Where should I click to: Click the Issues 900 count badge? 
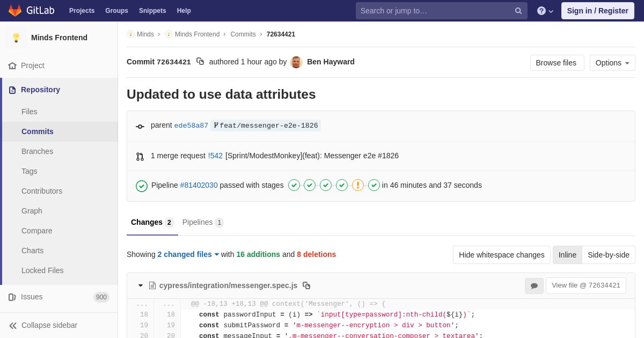(x=101, y=297)
